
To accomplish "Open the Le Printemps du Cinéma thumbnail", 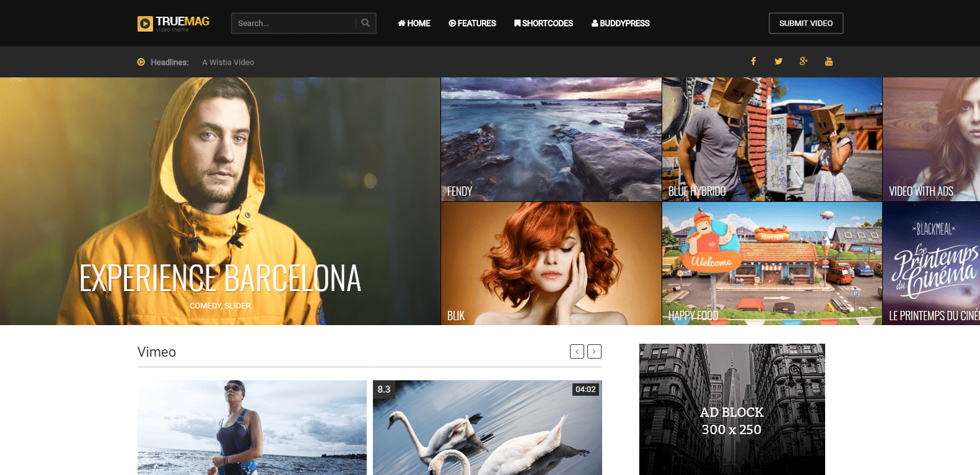I will coord(932,264).
